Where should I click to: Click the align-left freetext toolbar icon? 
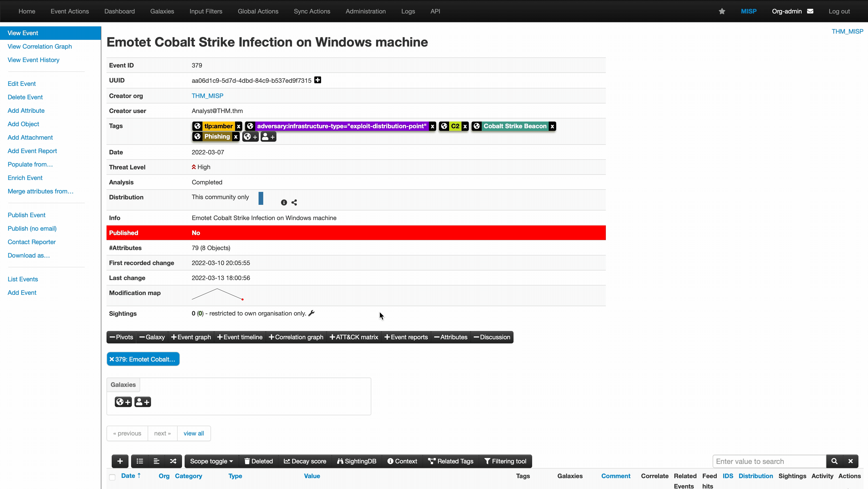click(x=156, y=461)
